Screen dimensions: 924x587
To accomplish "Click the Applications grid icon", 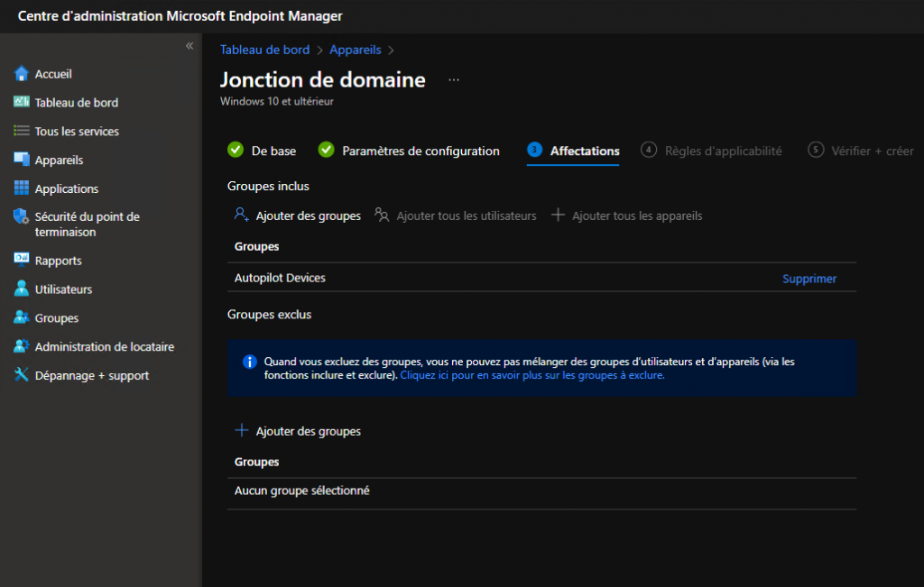I will 22,188.
